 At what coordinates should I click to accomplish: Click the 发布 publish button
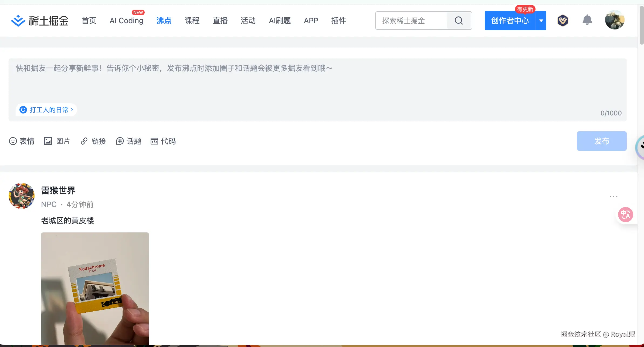[601, 141]
